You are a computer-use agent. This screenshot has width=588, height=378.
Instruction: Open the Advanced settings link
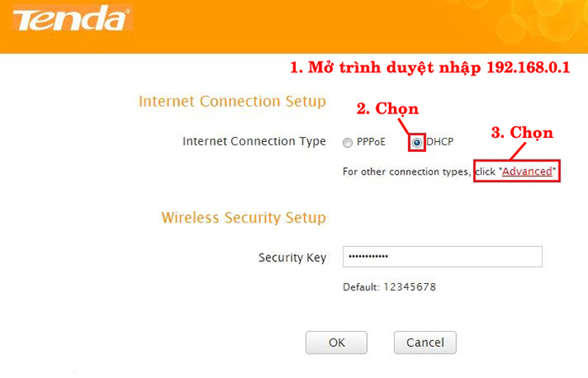pyautogui.click(x=528, y=171)
